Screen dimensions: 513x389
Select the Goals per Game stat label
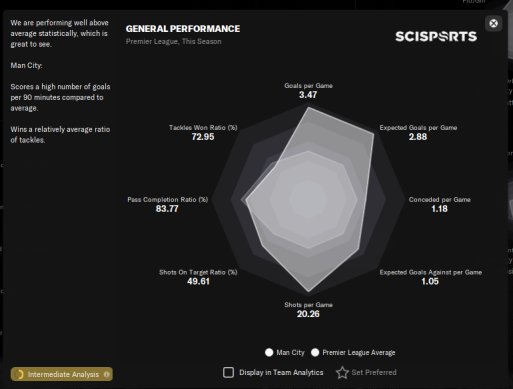[x=308, y=86]
